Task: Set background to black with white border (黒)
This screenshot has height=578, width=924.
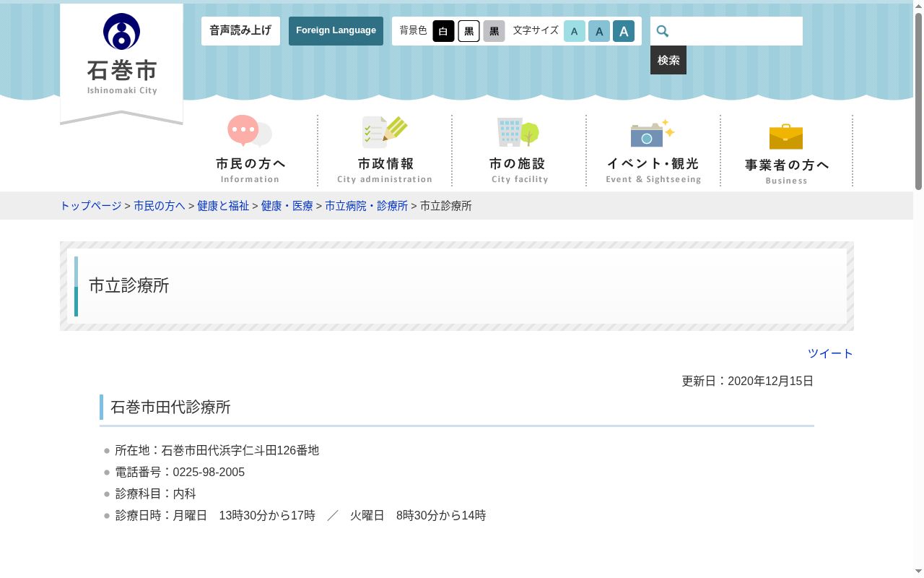Action: (468, 31)
